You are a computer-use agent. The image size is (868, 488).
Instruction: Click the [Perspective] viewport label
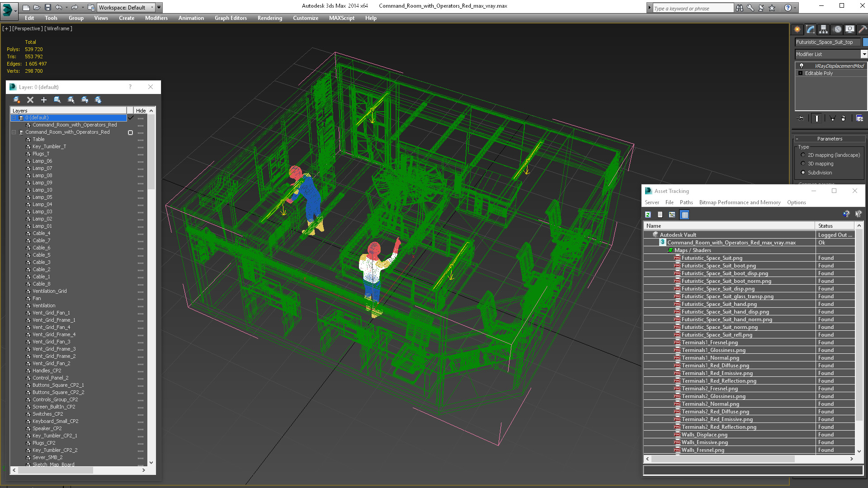[28, 28]
